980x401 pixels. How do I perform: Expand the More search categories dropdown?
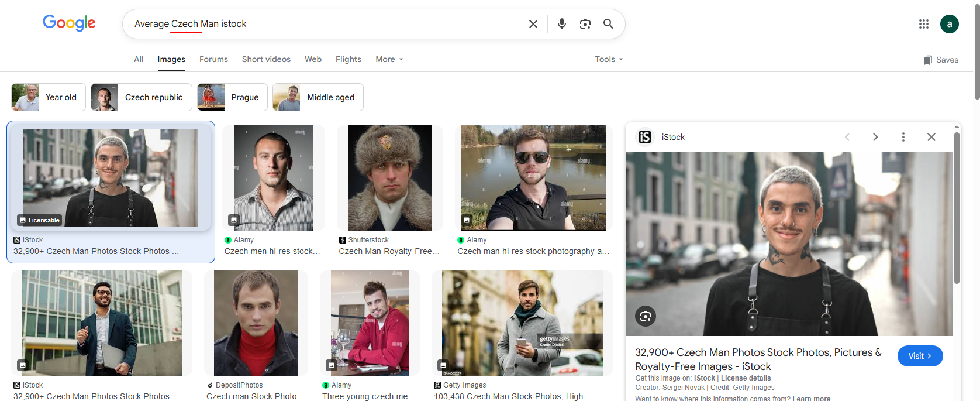point(389,59)
